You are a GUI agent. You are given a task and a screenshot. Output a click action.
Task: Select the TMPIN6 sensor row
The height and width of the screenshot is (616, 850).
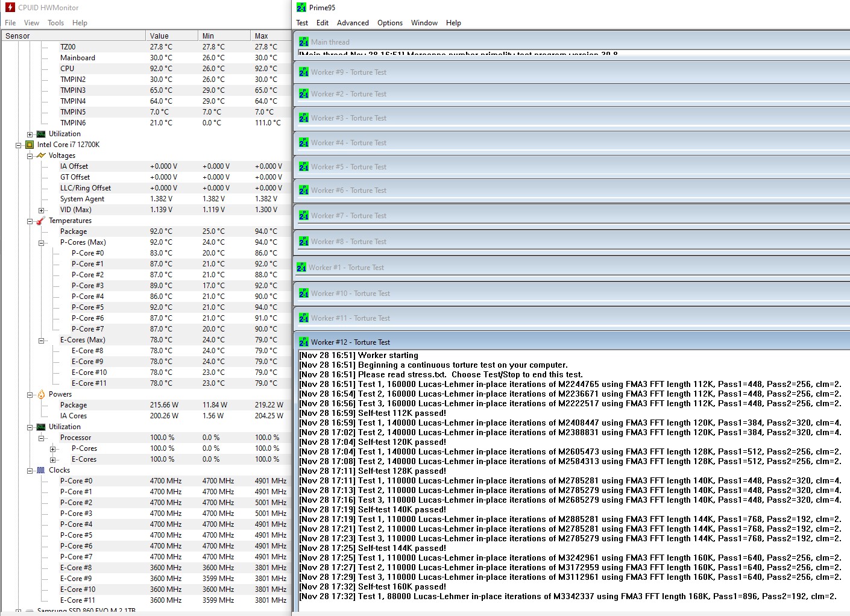point(146,123)
